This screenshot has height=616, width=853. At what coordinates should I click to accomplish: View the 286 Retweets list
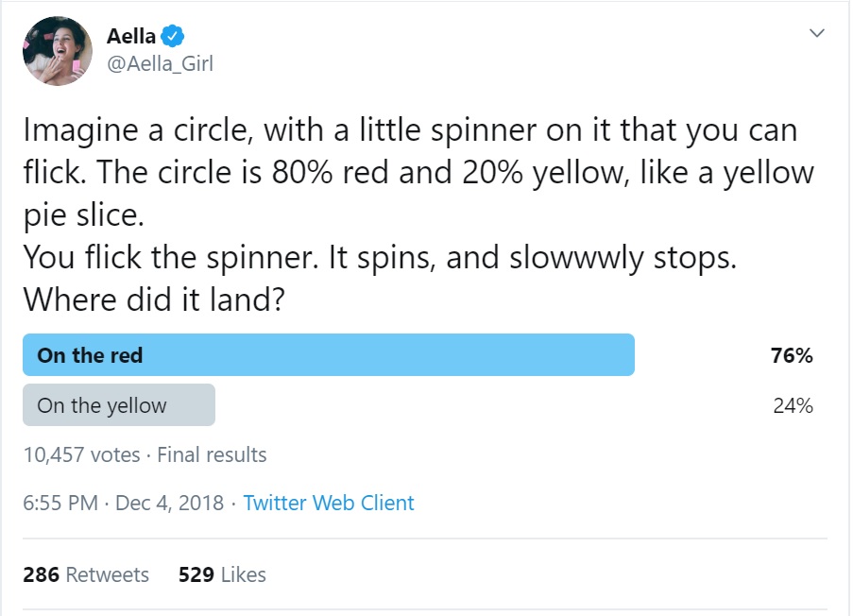(86, 574)
